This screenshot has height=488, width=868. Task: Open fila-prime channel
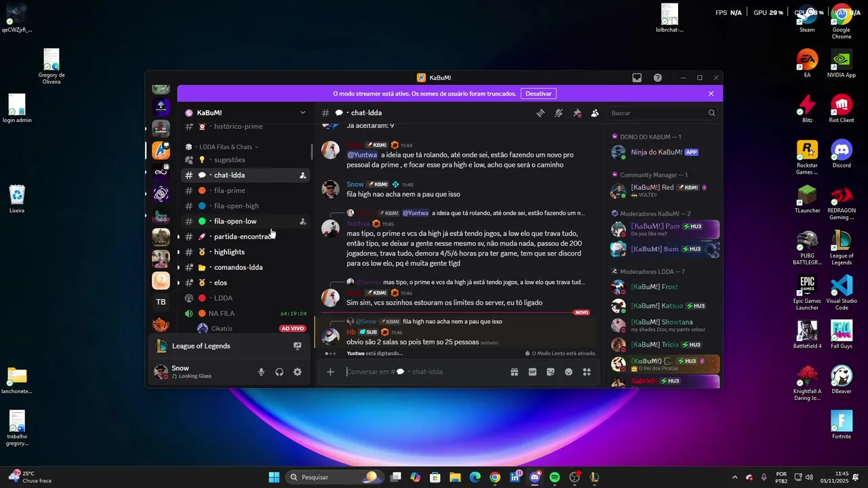click(245, 190)
